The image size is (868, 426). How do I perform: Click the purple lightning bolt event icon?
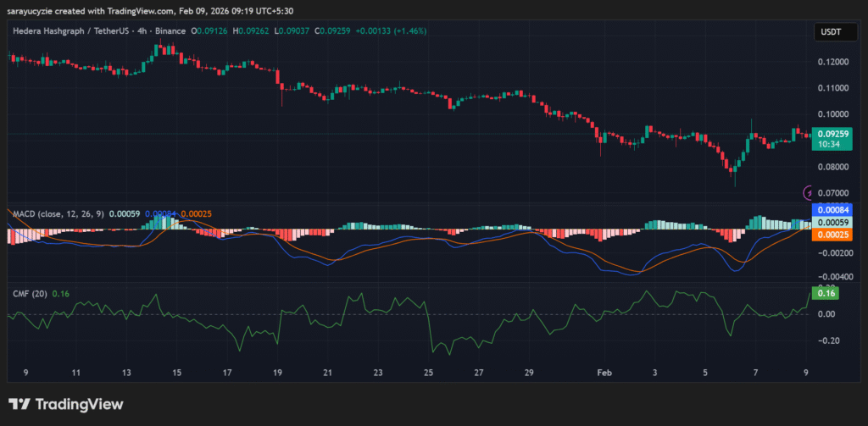point(808,193)
